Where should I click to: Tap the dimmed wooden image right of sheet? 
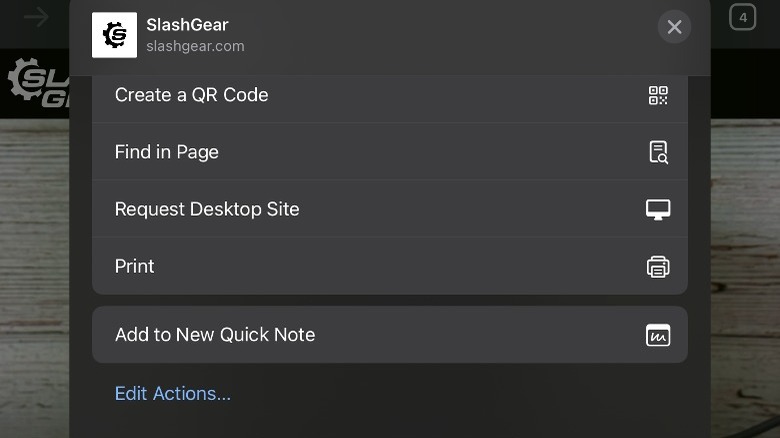(x=745, y=250)
